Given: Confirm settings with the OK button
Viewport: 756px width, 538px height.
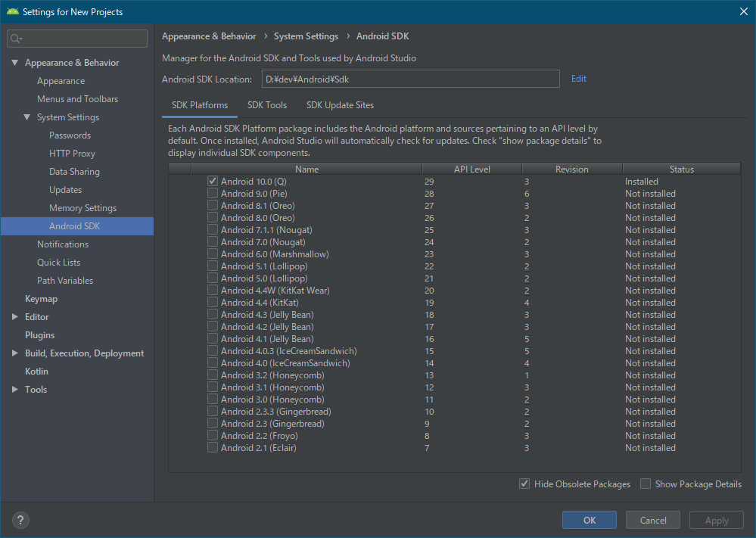Looking at the screenshot, I should tap(589, 520).
